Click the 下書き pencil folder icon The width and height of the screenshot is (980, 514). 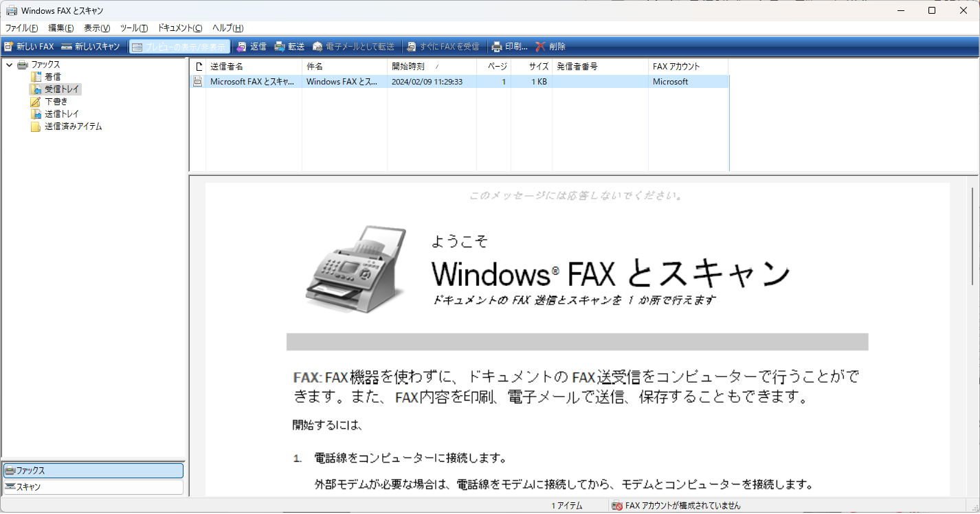tap(36, 102)
